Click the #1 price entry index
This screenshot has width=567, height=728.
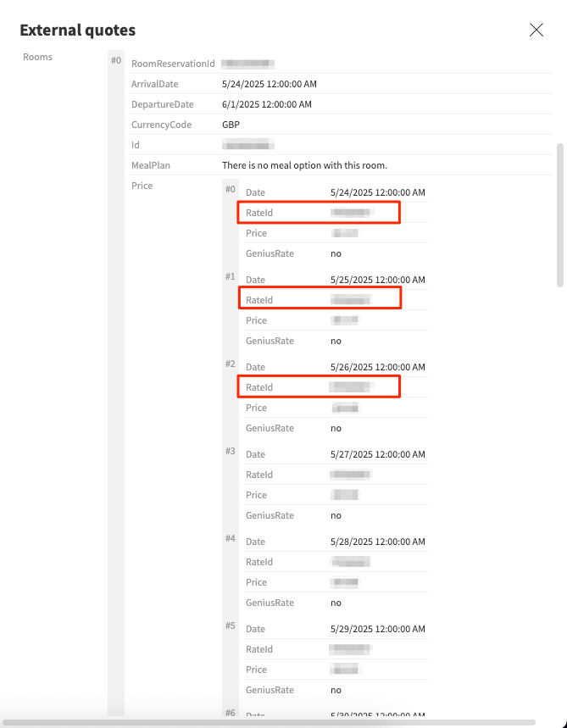(230, 277)
